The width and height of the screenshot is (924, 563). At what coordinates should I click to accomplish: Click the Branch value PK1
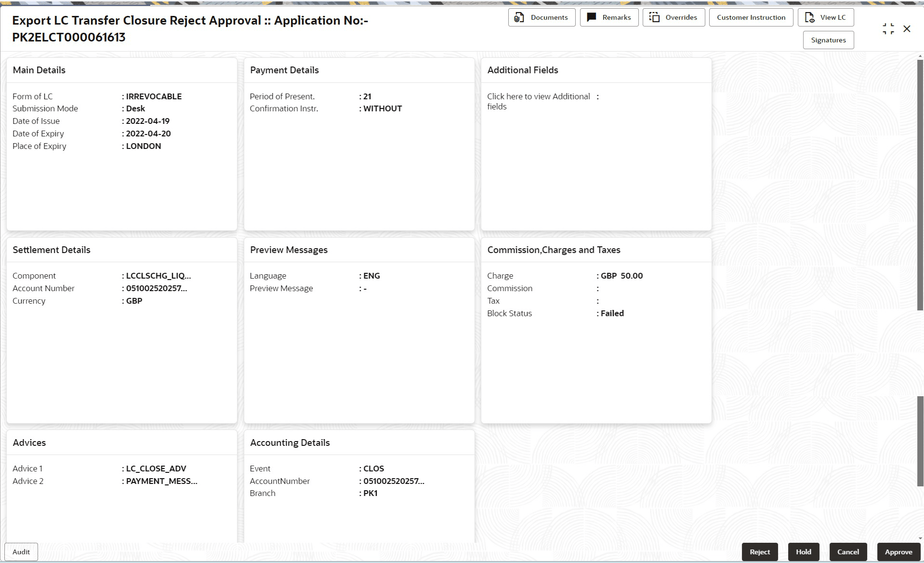click(370, 493)
